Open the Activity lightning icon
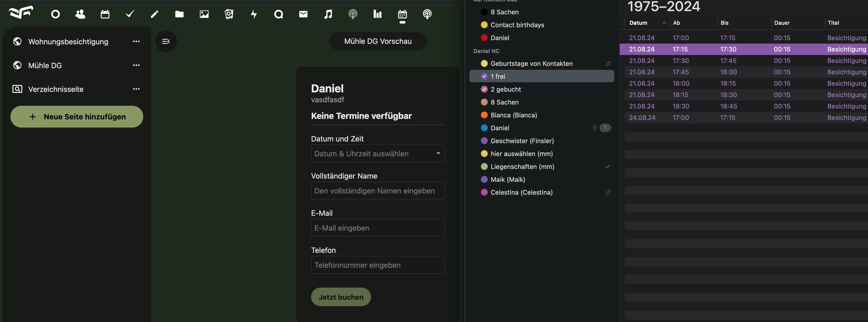 coord(254,14)
